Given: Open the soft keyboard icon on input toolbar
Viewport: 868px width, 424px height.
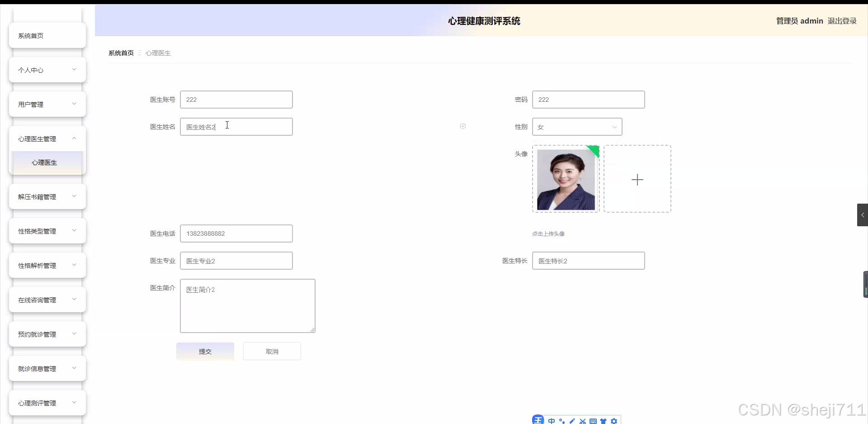Looking at the screenshot, I should pos(594,421).
